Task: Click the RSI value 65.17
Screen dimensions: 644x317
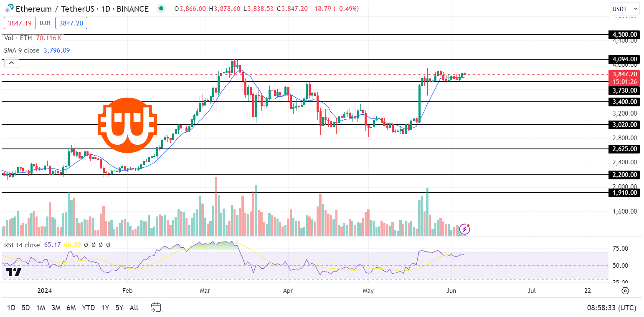Action: click(x=53, y=245)
